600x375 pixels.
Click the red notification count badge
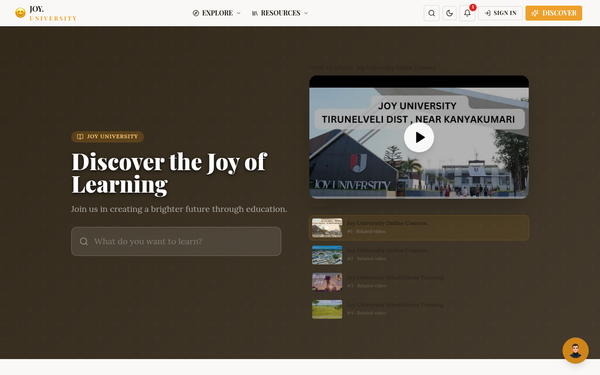pyautogui.click(x=473, y=7)
